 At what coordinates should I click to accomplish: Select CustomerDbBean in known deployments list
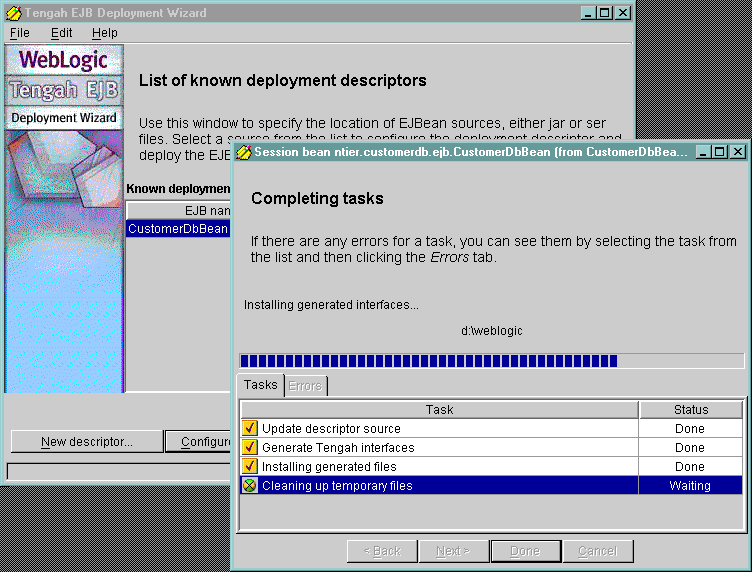coord(178,229)
